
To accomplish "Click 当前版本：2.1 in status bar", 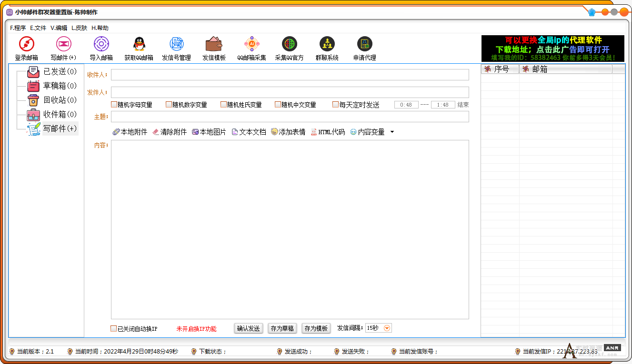I will 35,352.
